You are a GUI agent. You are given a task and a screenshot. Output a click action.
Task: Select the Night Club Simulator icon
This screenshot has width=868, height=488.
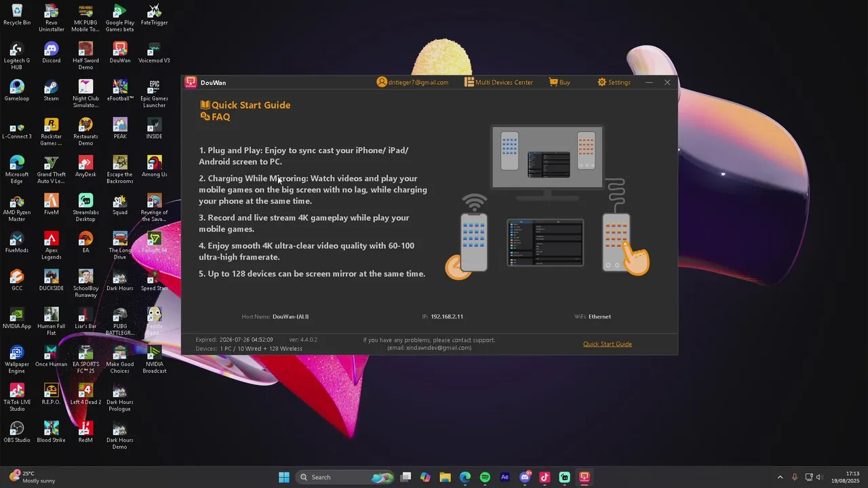[85, 94]
